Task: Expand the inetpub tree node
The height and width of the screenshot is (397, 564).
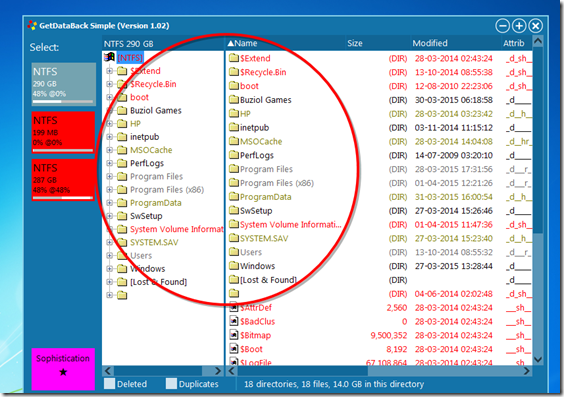Action: pos(109,137)
